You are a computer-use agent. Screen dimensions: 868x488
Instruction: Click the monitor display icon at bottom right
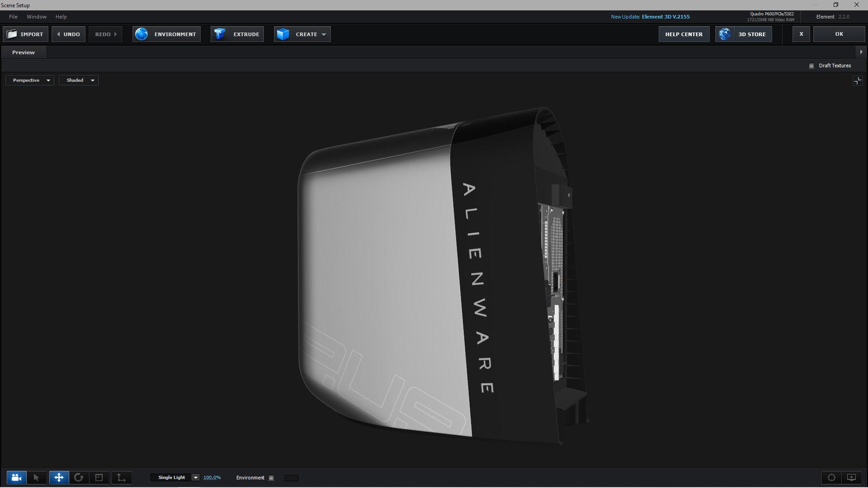point(851,478)
